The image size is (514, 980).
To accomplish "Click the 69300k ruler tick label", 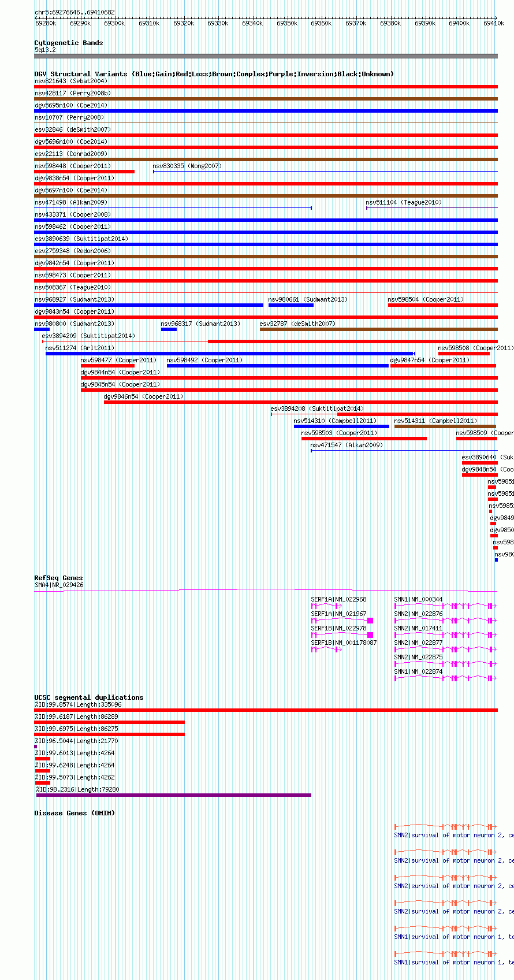I will pos(114,23).
